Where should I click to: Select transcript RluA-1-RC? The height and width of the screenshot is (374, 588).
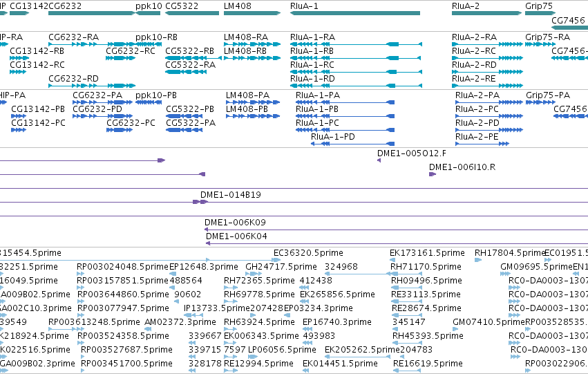pos(357,72)
